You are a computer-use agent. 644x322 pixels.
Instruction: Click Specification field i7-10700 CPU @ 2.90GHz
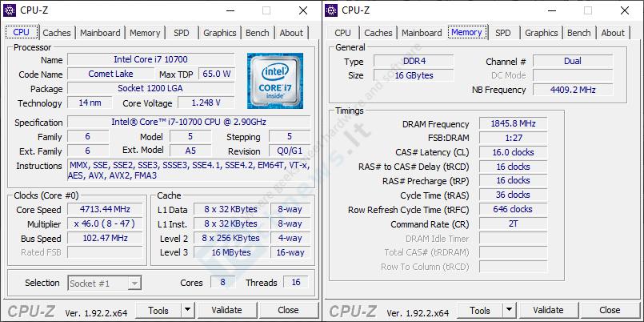click(189, 122)
